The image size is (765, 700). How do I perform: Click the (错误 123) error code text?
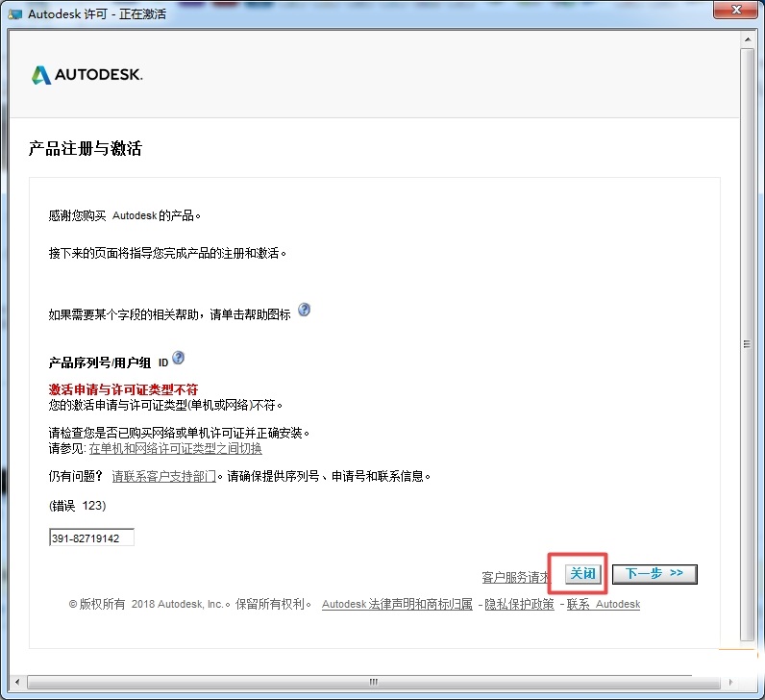[77, 505]
